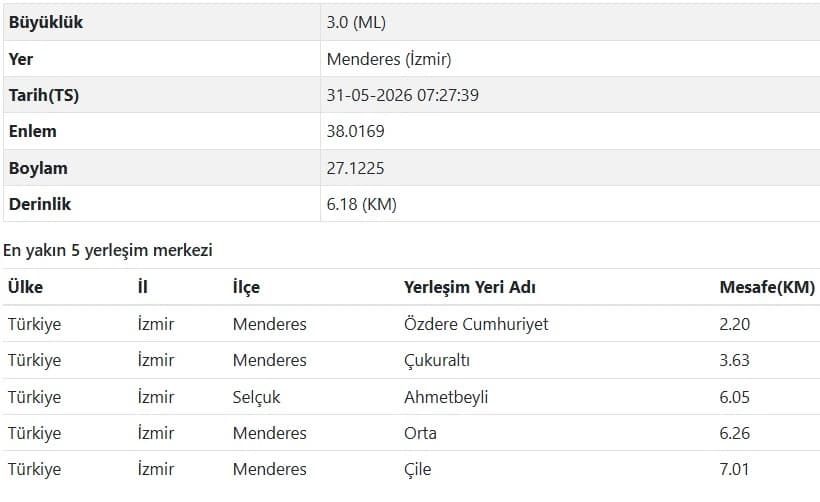Click the date value 31-05-2026 07:27:39
Screen dimensions: 820x502
[402, 95]
